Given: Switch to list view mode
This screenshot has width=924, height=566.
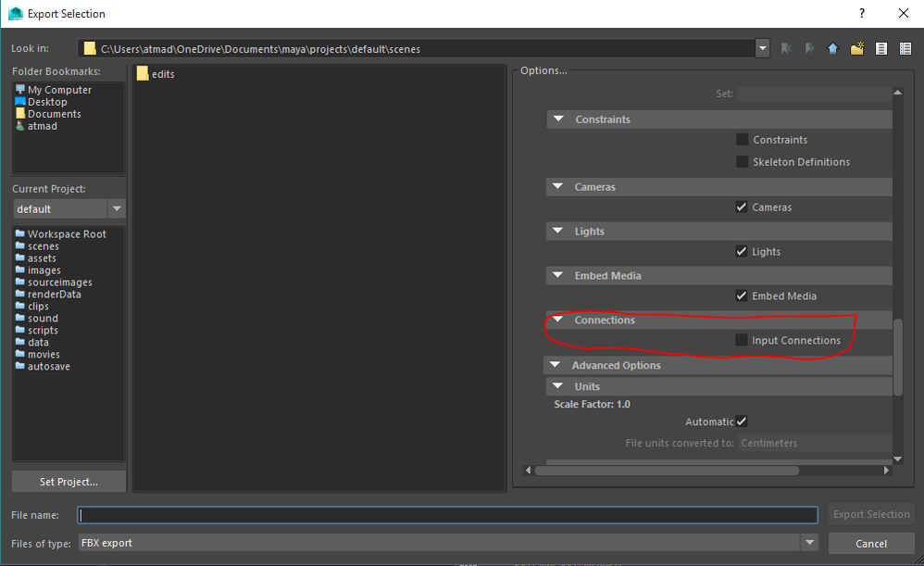Looking at the screenshot, I should [x=880, y=47].
